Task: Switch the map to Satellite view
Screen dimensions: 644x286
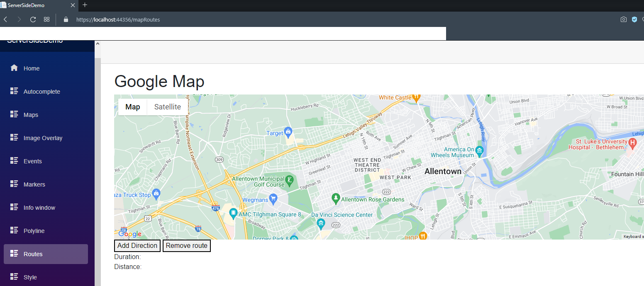Action: coord(167,107)
